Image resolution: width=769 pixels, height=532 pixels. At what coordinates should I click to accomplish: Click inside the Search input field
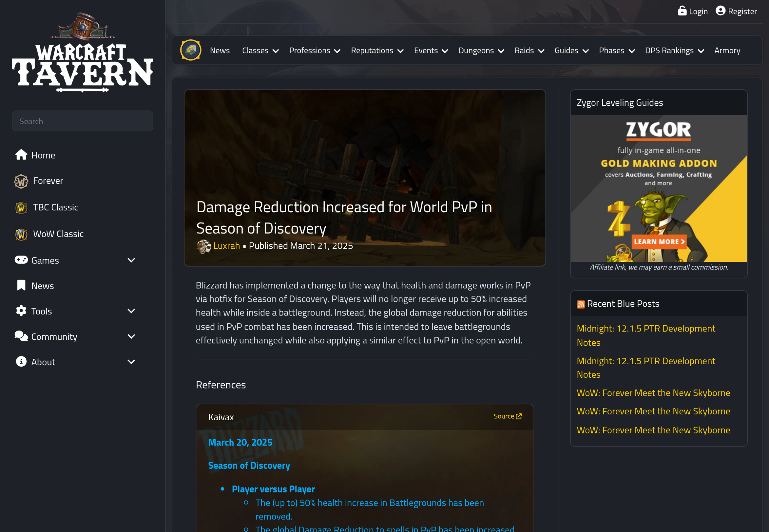pos(82,121)
